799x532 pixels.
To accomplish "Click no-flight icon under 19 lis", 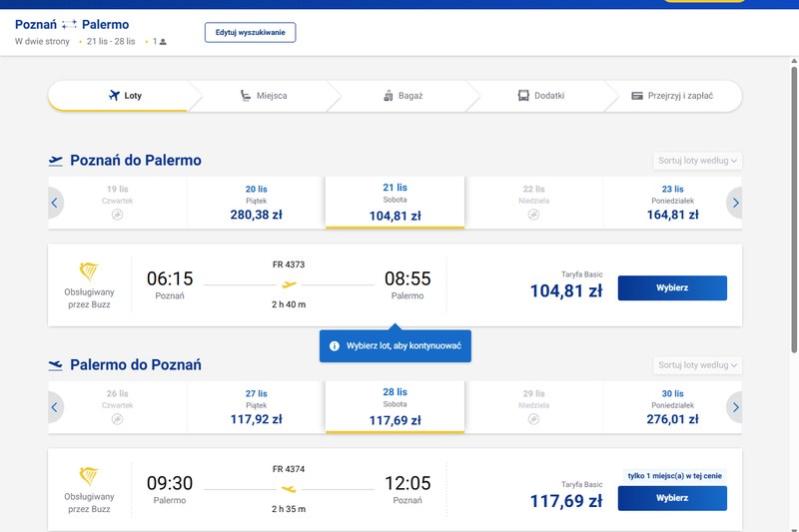I will (117, 215).
